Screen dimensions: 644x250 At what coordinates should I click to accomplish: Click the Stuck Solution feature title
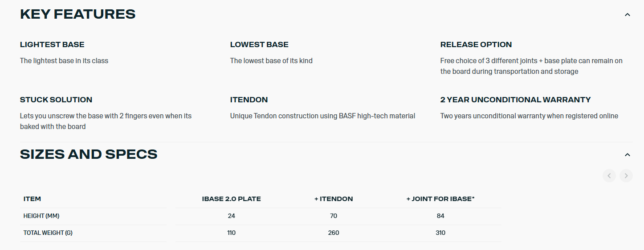pyautogui.click(x=56, y=100)
